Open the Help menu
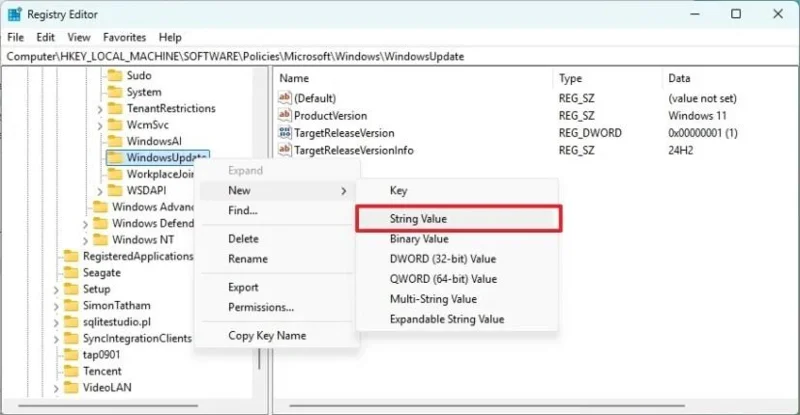The height and width of the screenshot is (415, 800). [x=170, y=37]
